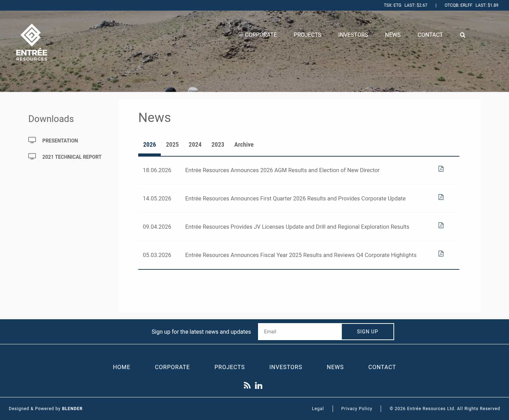Go to News in the footer menu
The width and height of the screenshot is (509, 420).
[x=335, y=367]
